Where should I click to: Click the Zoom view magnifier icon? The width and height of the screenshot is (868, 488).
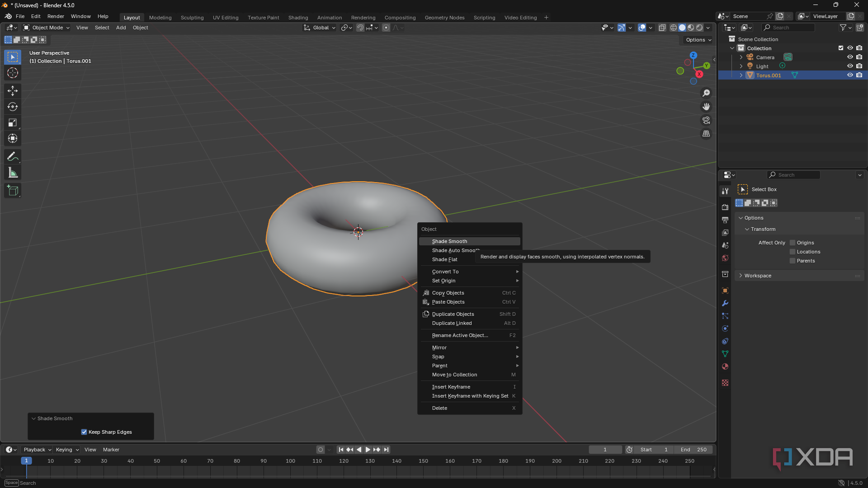click(706, 93)
